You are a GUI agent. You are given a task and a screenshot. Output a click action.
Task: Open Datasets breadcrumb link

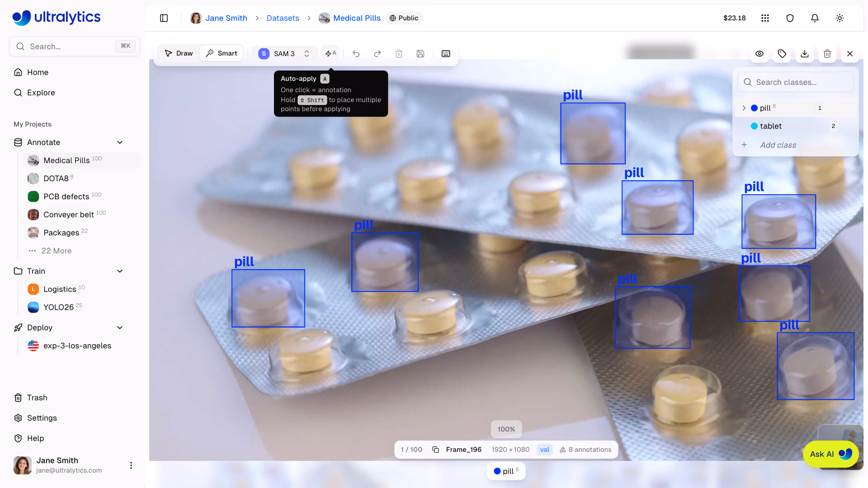[283, 18]
